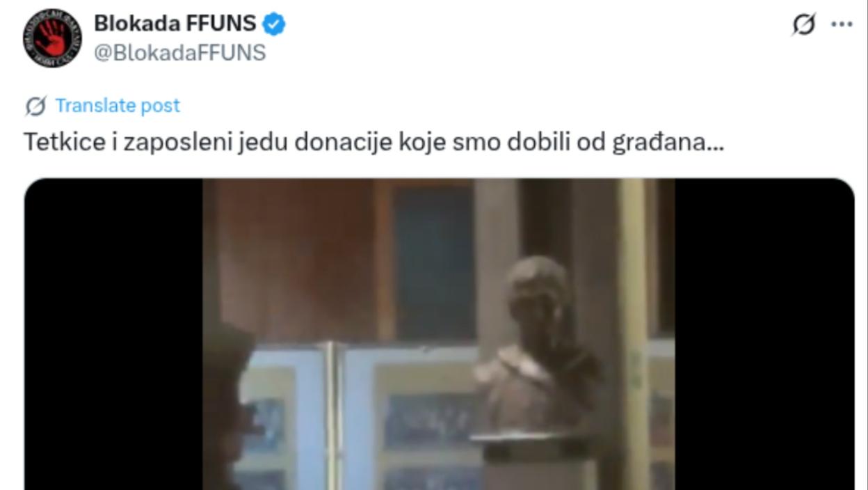
Task: Click the Grok icon beside Translate post
Action: [x=35, y=106]
